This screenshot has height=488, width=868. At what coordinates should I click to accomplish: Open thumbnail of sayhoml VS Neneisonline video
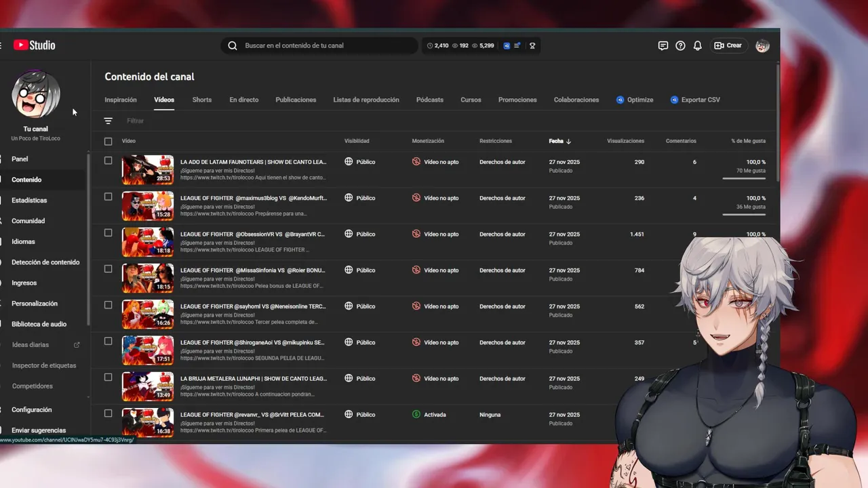pyautogui.click(x=148, y=314)
